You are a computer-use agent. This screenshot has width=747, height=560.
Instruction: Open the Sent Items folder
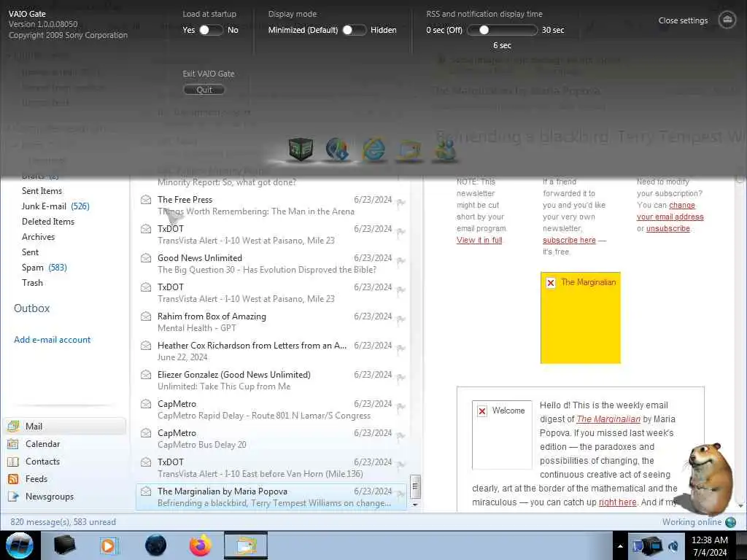tap(42, 191)
